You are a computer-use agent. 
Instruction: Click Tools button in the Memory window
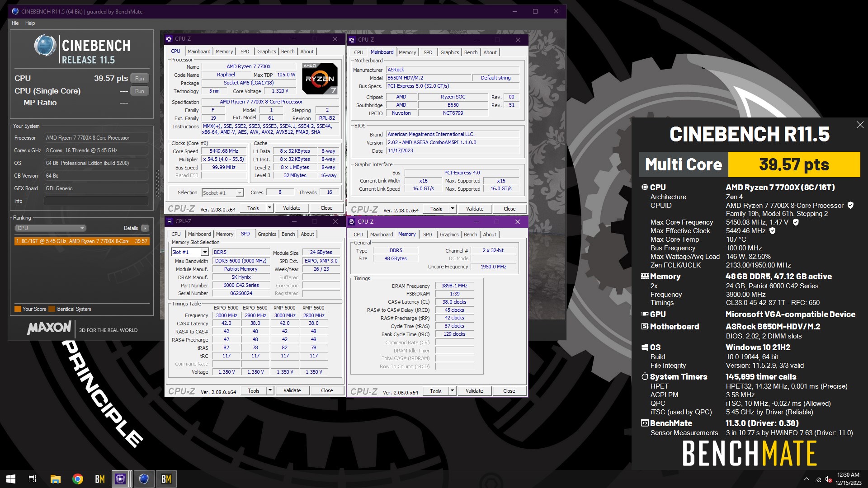pos(436,391)
